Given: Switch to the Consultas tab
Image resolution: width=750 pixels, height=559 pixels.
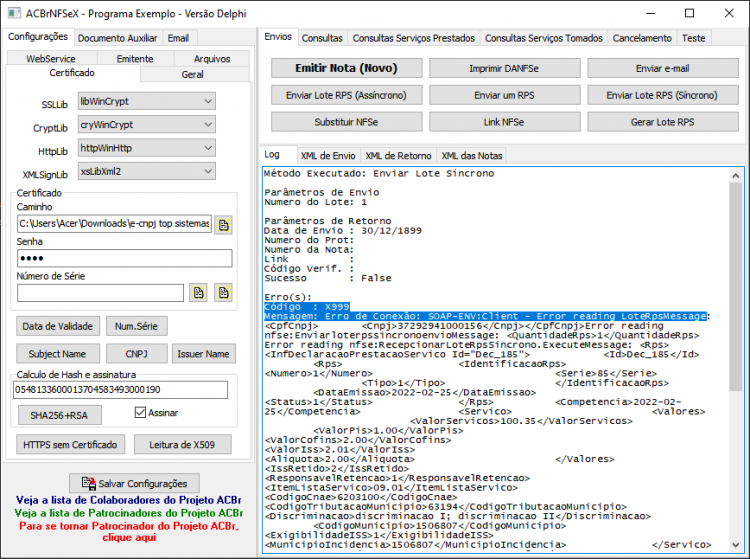Looking at the screenshot, I should click(322, 38).
